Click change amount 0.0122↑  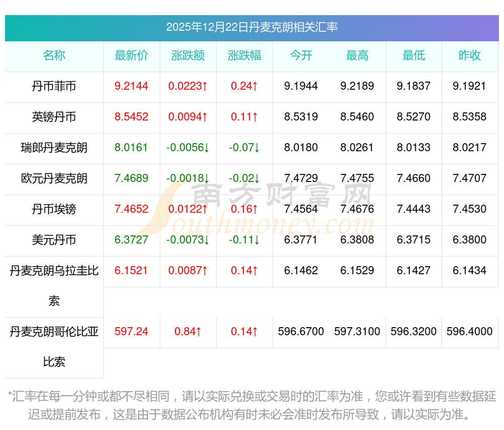188,209
